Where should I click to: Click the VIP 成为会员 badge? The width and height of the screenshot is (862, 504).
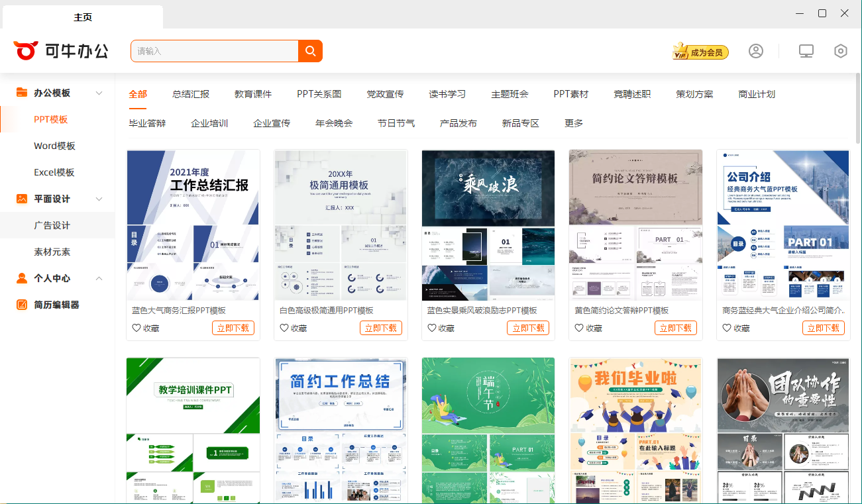pyautogui.click(x=700, y=52)
